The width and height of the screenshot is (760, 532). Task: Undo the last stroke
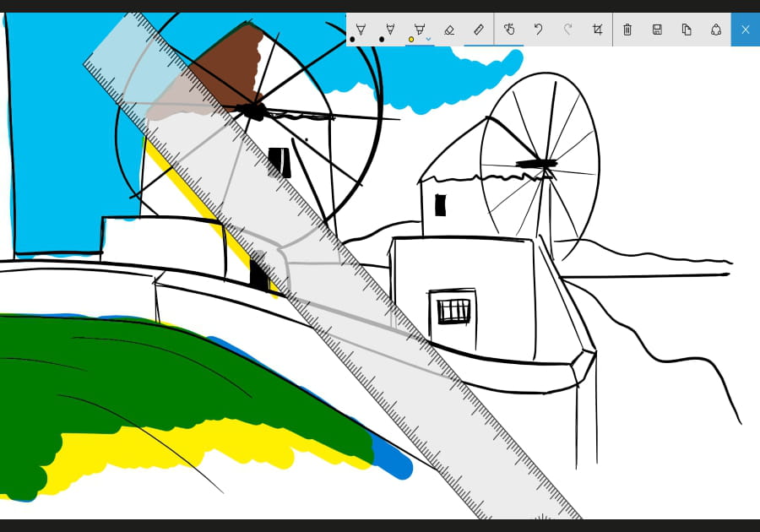(539, 30)
